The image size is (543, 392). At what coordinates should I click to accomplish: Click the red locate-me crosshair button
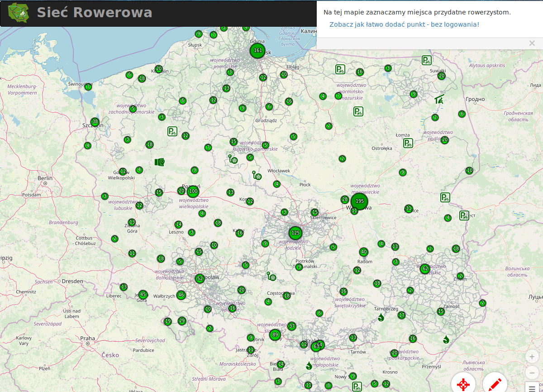tap(463, 385)
